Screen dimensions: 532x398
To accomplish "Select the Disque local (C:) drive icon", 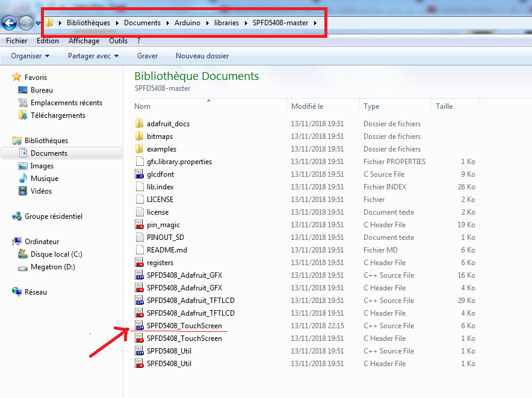I will [23, 254].
